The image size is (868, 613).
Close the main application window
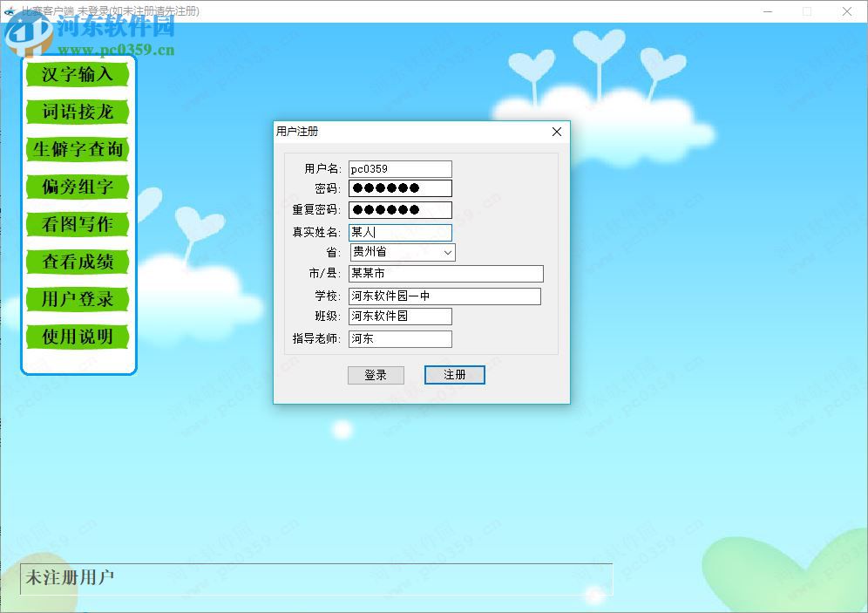pos(847,11)
